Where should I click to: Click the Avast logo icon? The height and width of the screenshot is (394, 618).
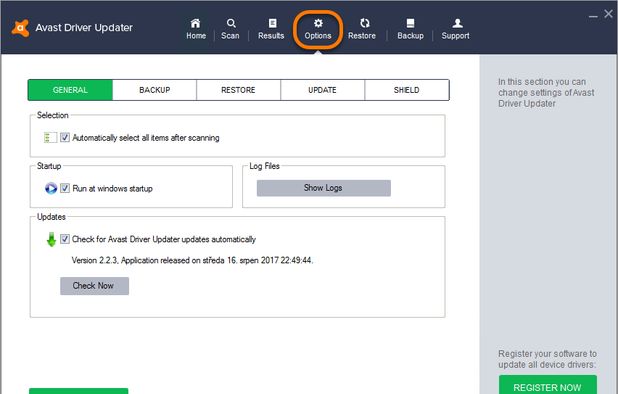point(20,28)
